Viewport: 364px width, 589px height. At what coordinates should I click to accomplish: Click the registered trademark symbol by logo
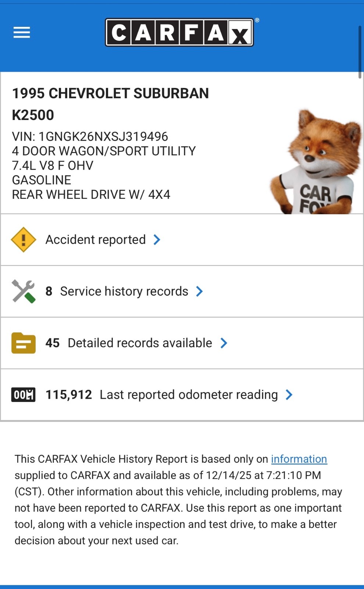[x=257, y=20]
